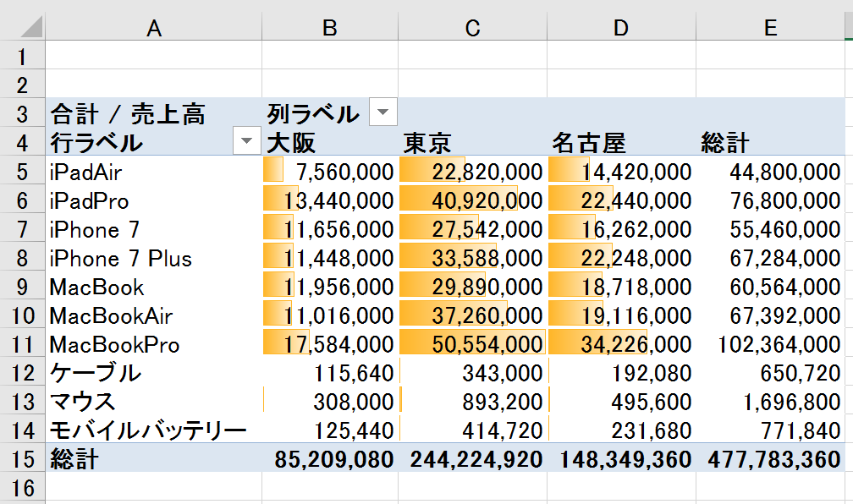Click the cell showing 27,542,000
Viewport: 853px width, 504px height.
[473, 227]
